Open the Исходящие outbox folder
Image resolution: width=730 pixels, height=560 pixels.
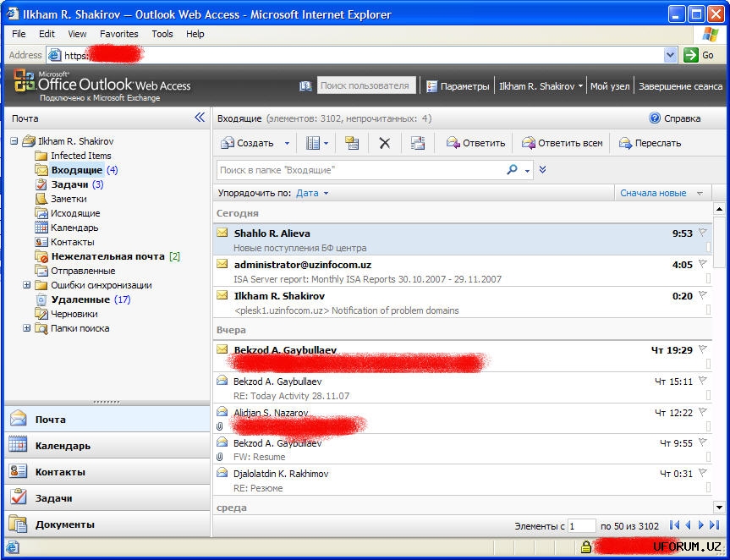point(68,213)
